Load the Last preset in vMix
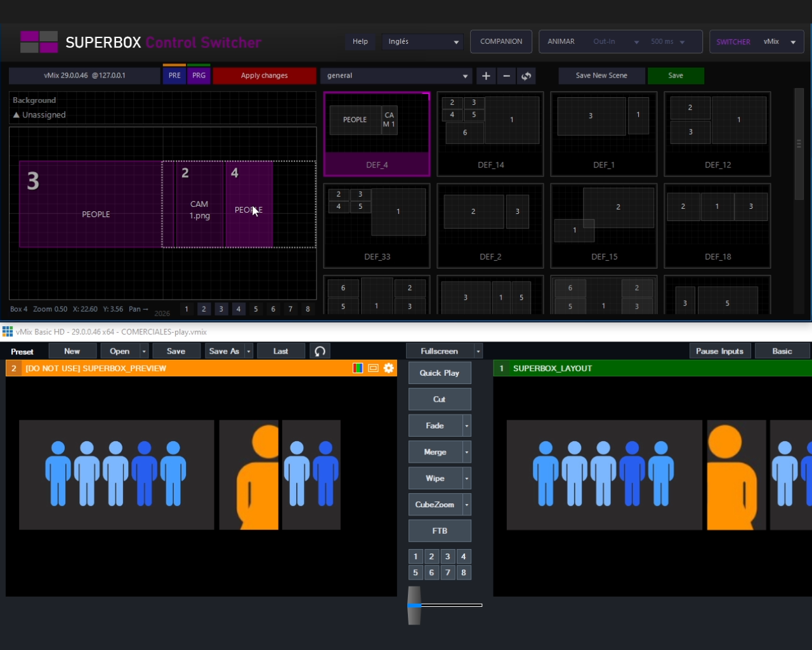The width and height of the screenshot is (812, 650). 281,351
